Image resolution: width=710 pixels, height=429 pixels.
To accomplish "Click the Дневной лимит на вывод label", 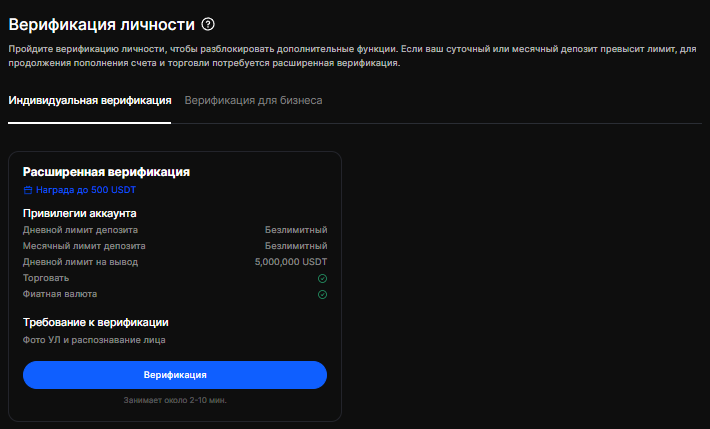I will coord(80,262).
